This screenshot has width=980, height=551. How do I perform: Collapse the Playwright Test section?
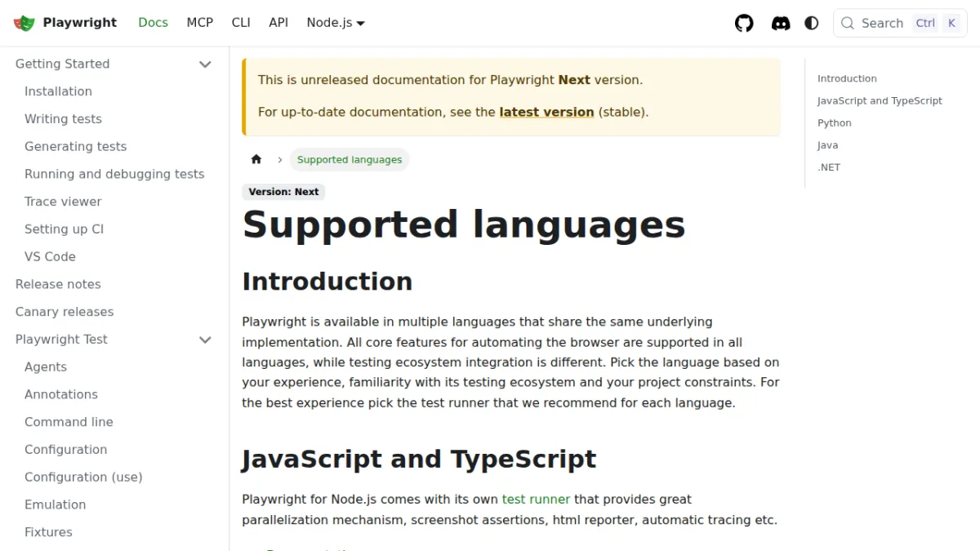pos(205,340)
